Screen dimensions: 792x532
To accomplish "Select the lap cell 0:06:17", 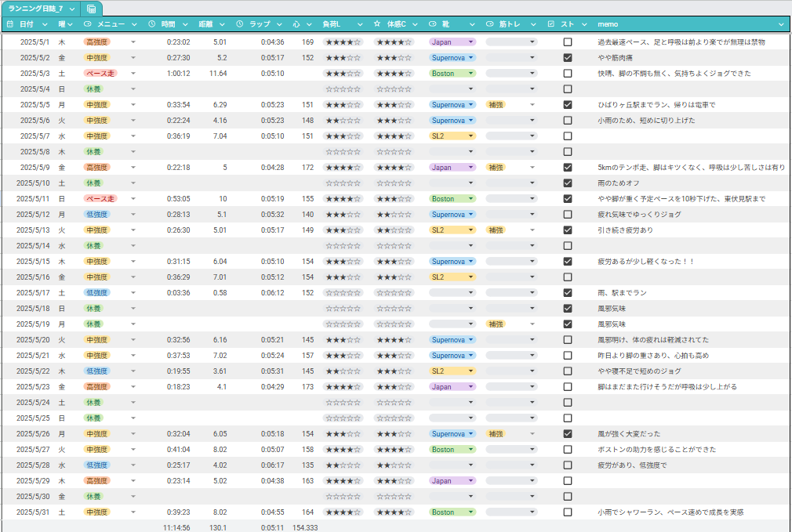I will [x=272, y=465].
